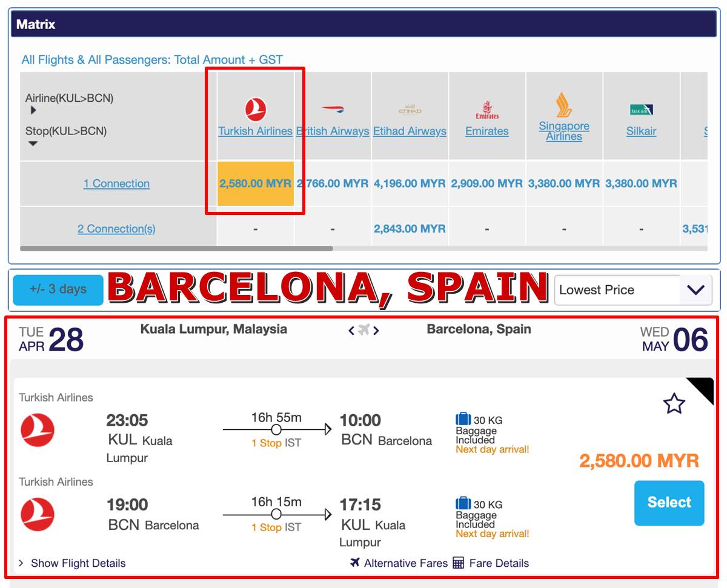Expand the Airline(KUL>BCN) arrow

(33, 110)
